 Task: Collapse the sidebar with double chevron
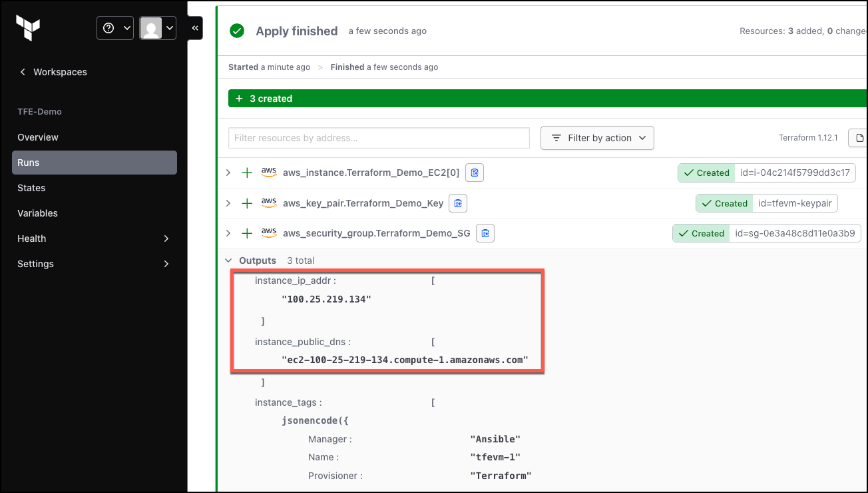195,28
